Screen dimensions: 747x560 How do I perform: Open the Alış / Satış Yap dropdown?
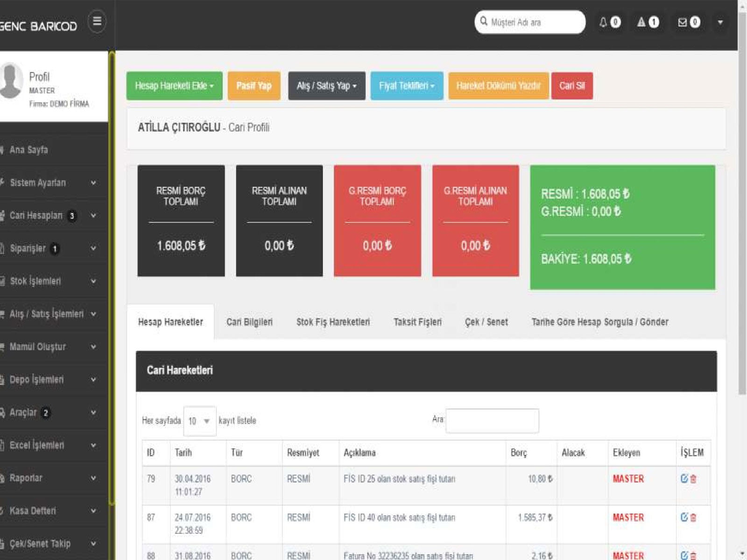[x=326, y=86]
